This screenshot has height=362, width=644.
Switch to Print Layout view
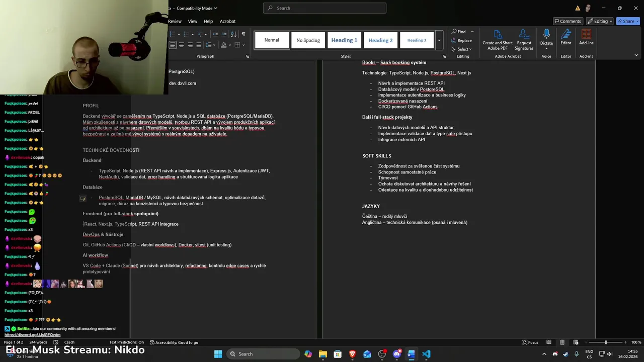[x=562, y=342]
